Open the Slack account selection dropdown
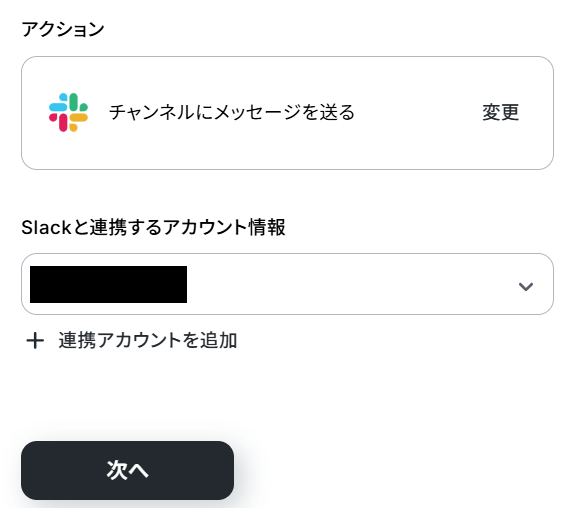588x508 pixels. tap(287, 284)
